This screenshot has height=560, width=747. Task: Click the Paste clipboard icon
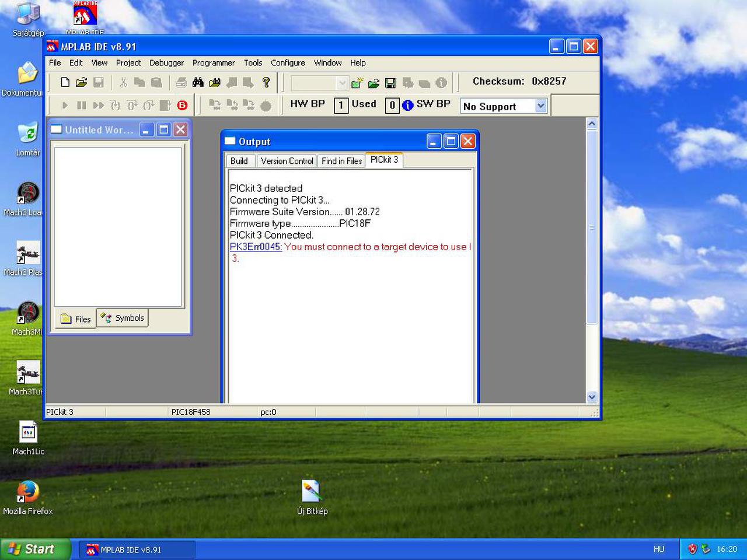pos(156,82)
